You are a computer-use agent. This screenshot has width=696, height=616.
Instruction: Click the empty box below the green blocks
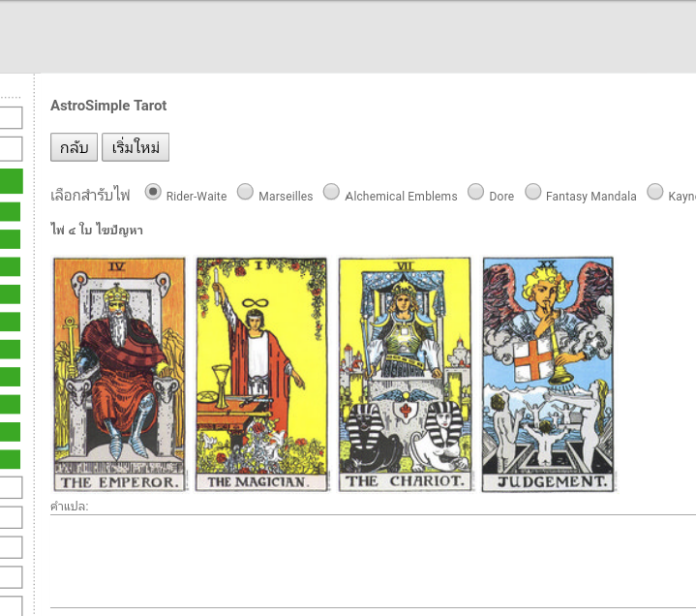(11, 487)
